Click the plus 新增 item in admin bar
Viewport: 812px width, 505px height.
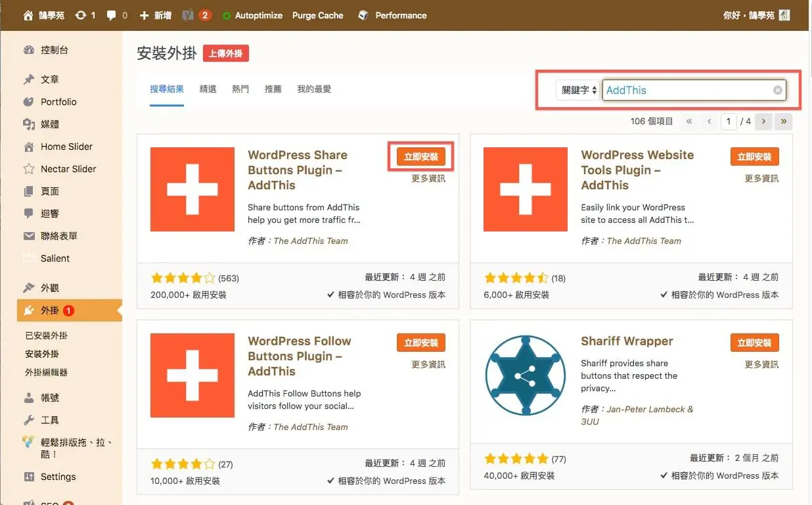click(x=156, y=15)
